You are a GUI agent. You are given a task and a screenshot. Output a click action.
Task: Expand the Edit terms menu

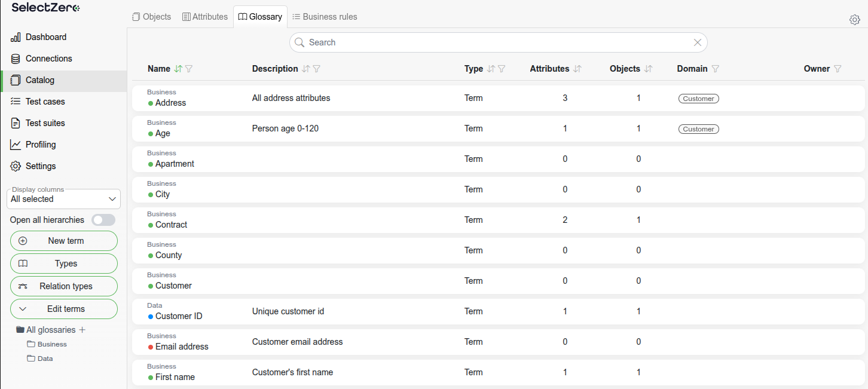pyautogui.click(x=63, y=309)
